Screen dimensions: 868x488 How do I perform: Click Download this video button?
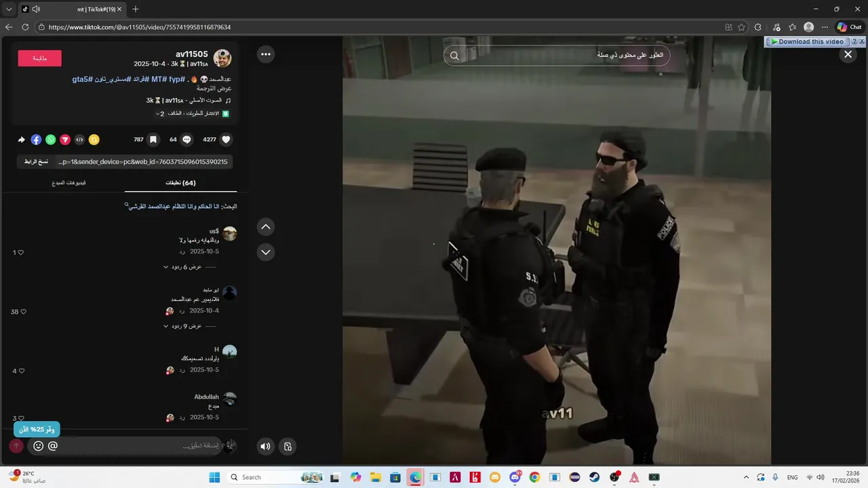click(x=807, y=41)
